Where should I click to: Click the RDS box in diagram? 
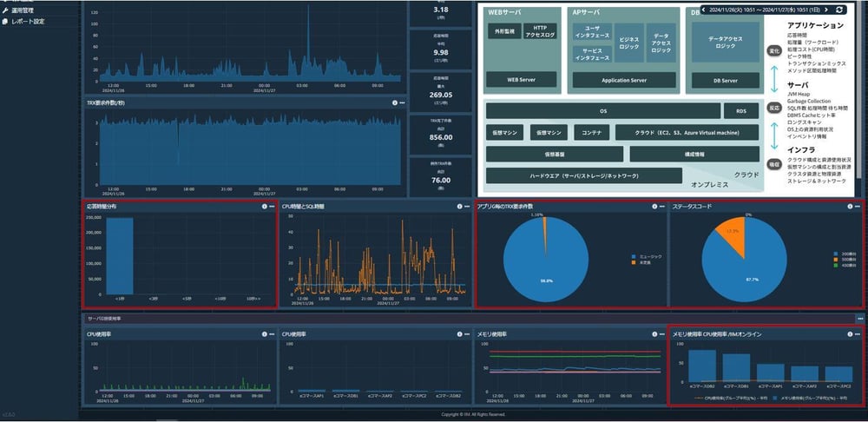tap(740, 111)
